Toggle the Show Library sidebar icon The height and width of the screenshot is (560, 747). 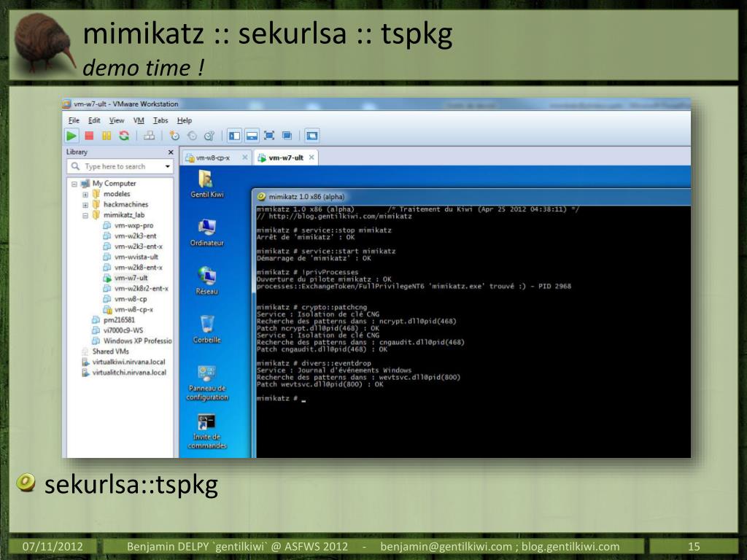[234, 136]
